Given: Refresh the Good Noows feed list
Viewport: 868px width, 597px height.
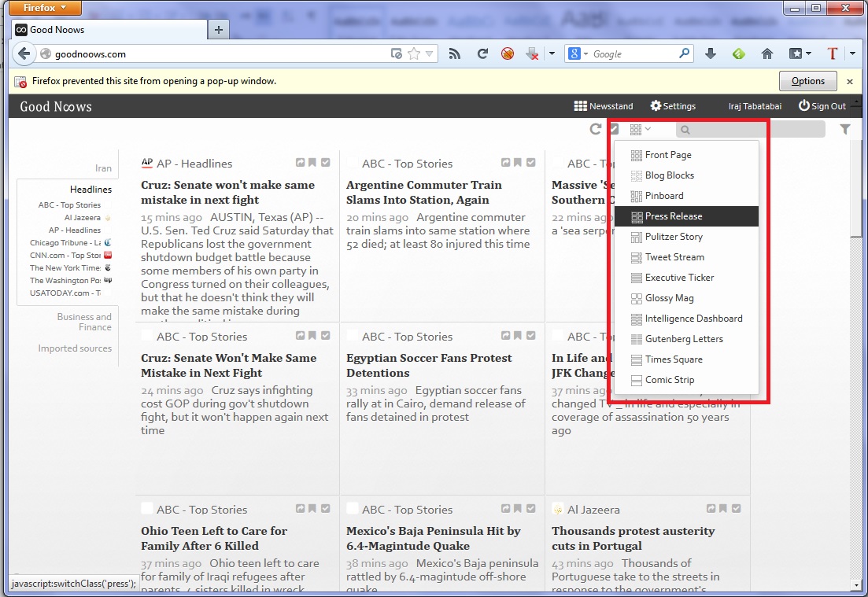Looking at the screenshot, I should pos(596,130).
